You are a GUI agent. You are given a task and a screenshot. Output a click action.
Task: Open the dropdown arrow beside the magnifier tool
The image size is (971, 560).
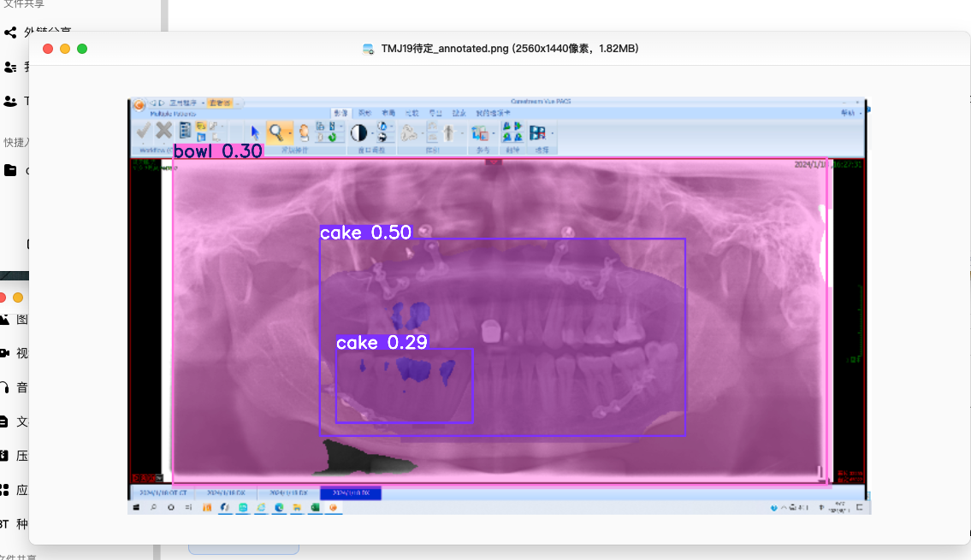click(x=290, y=133)
